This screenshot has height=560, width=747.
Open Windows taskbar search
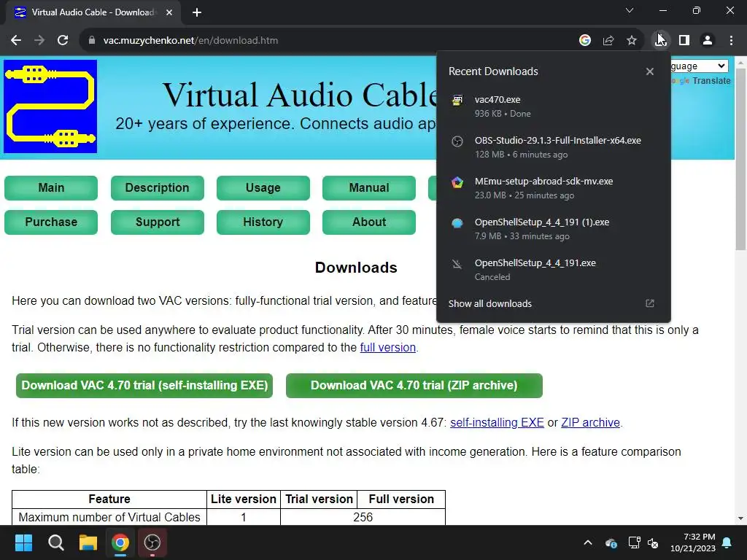pos(55,542)
